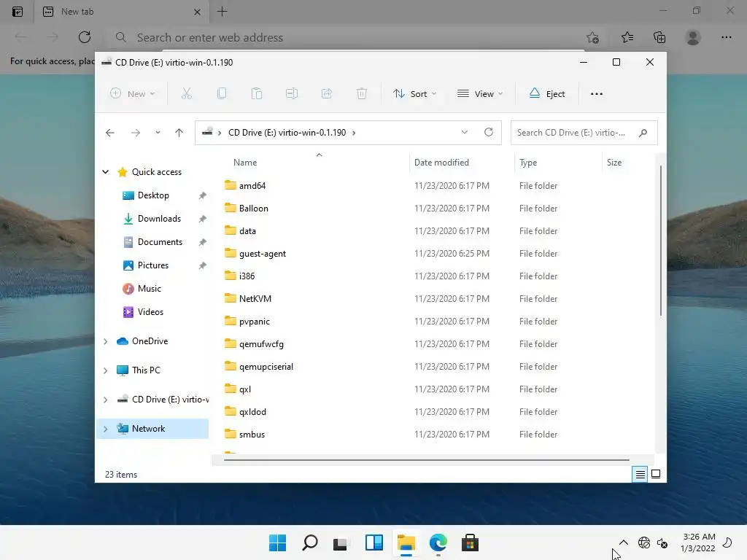Open Task View from the taskbar
Screen dimensions: 747x560
click(340, 542)
